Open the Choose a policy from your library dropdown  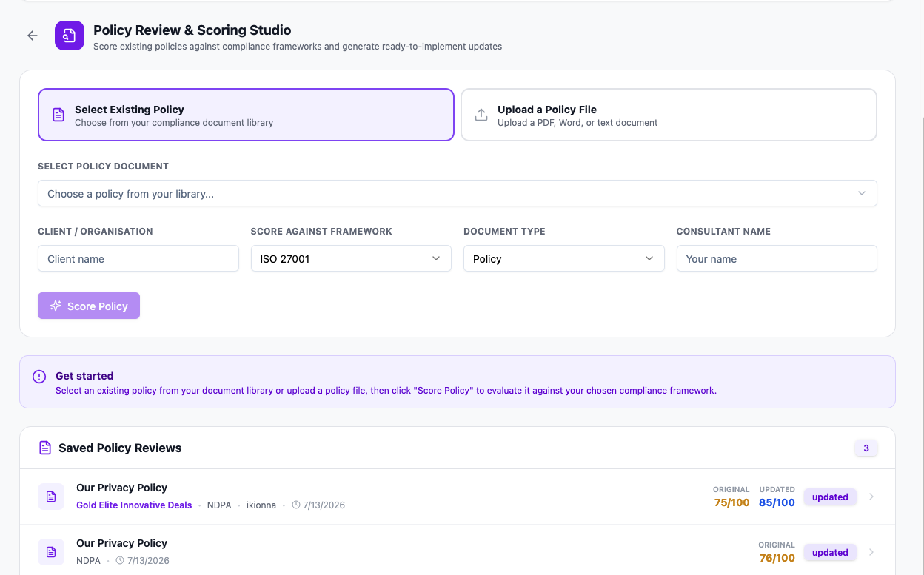coord(458,194)
